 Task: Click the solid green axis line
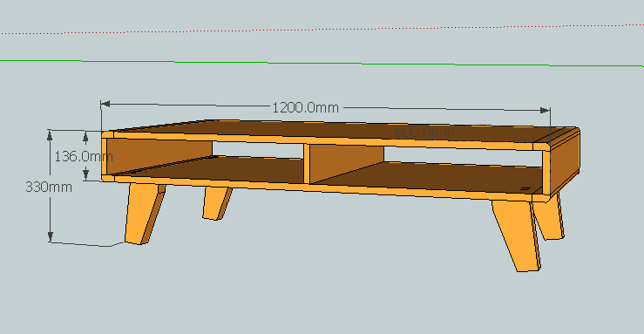pos(322,63)
